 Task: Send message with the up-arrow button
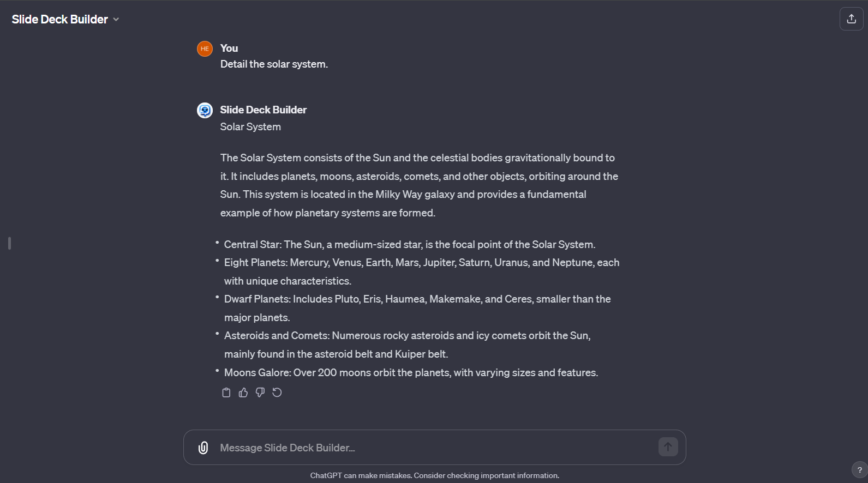[668, 447]
